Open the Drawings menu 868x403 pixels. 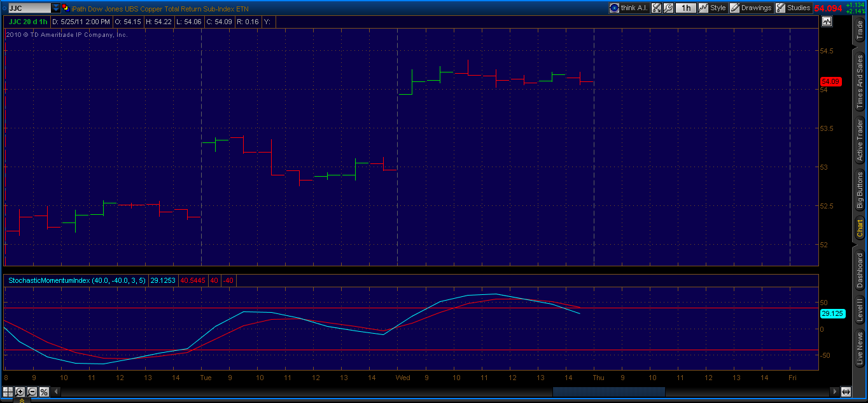[x=750, y=8]
